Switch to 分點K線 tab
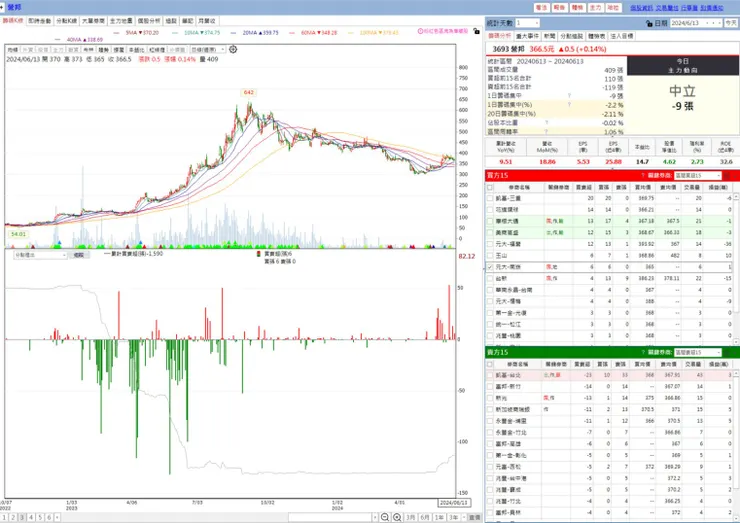The image size is (740, 523). 67,21
